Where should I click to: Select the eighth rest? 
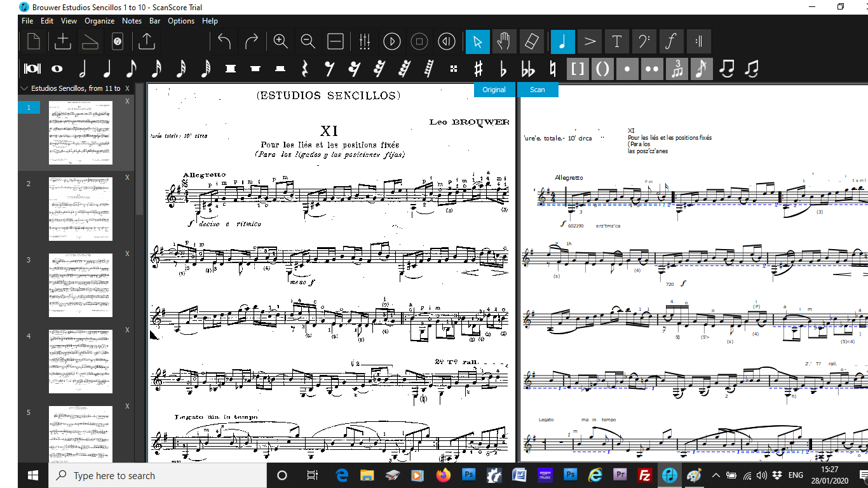[x=329, y=69]
